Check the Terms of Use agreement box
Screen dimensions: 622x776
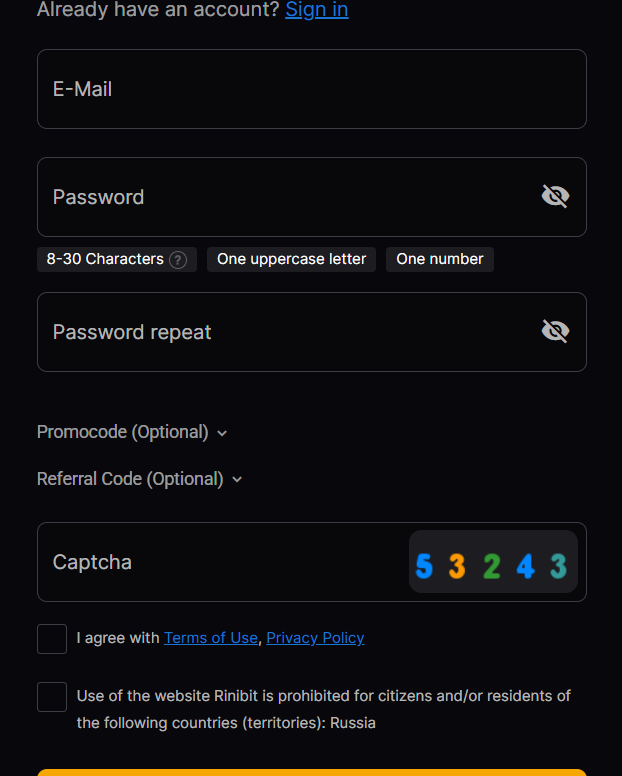(x=52, y=639)
